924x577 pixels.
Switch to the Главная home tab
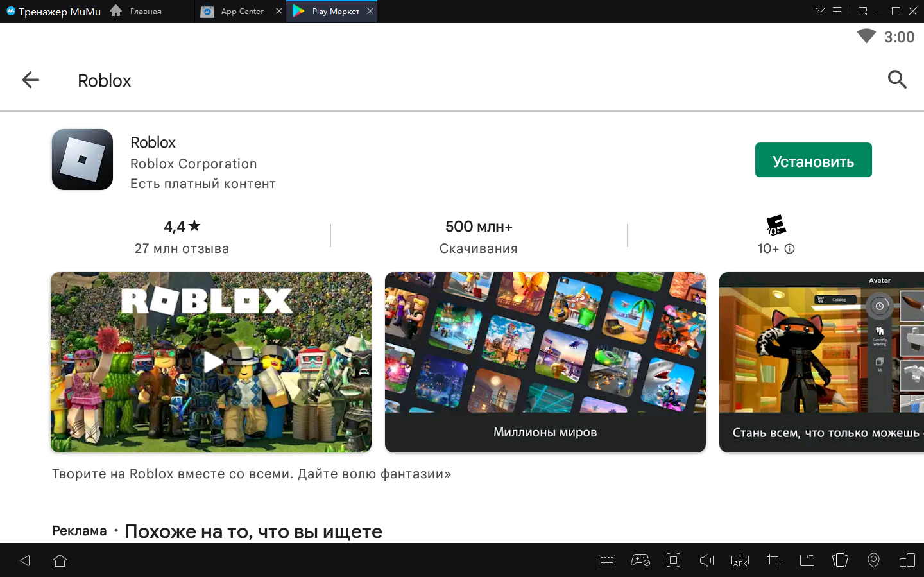pyautogui.click(x=146, y=12)
